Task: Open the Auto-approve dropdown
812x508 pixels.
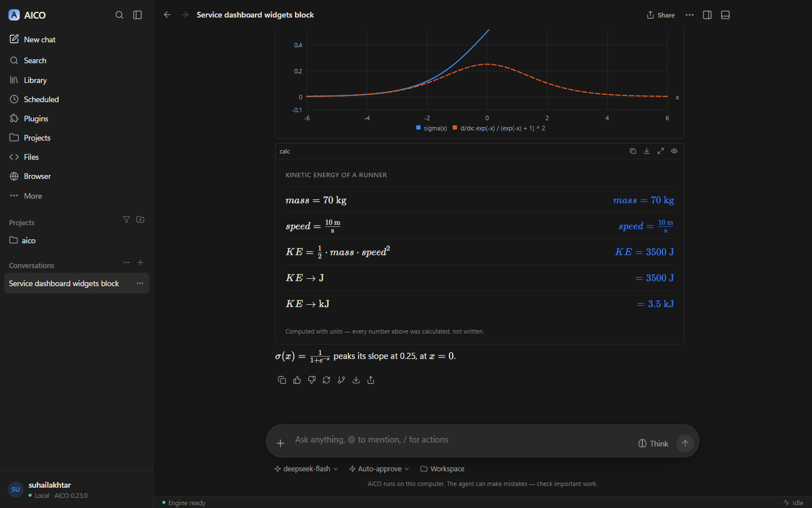Action: (379, 469)
